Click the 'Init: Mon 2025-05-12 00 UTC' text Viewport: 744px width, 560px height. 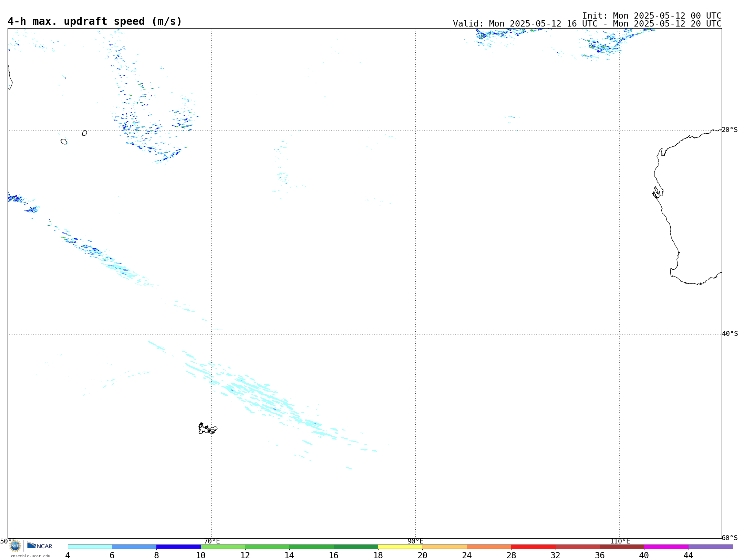click(x=652, y=16)
